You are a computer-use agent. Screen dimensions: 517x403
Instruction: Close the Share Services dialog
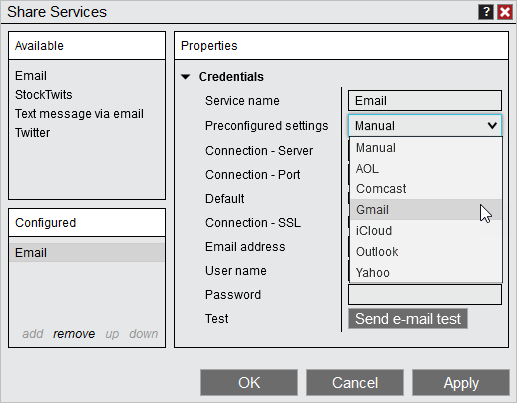(x=505, y=12)
